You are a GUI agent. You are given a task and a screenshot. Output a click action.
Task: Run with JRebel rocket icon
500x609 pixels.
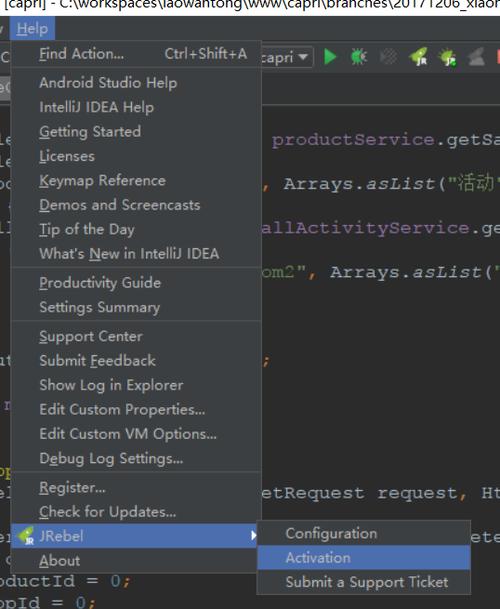[418, 57]
